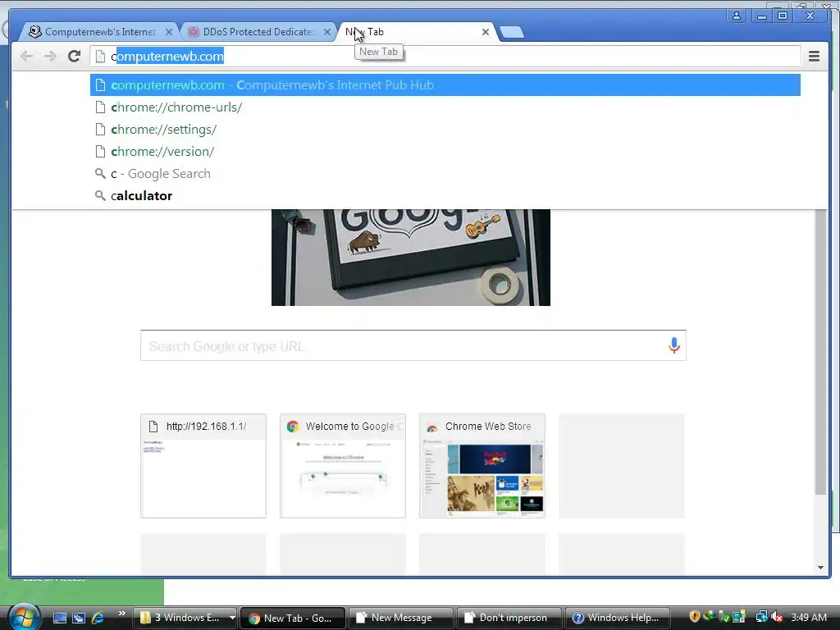
Task: Click the page icon in the address bar
Action: pos(100,57)
